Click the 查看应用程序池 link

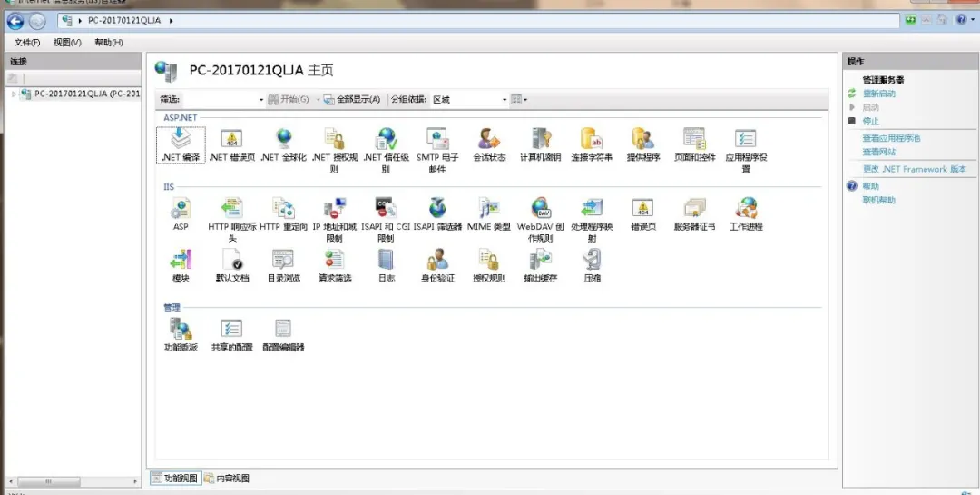click(891, 138)
